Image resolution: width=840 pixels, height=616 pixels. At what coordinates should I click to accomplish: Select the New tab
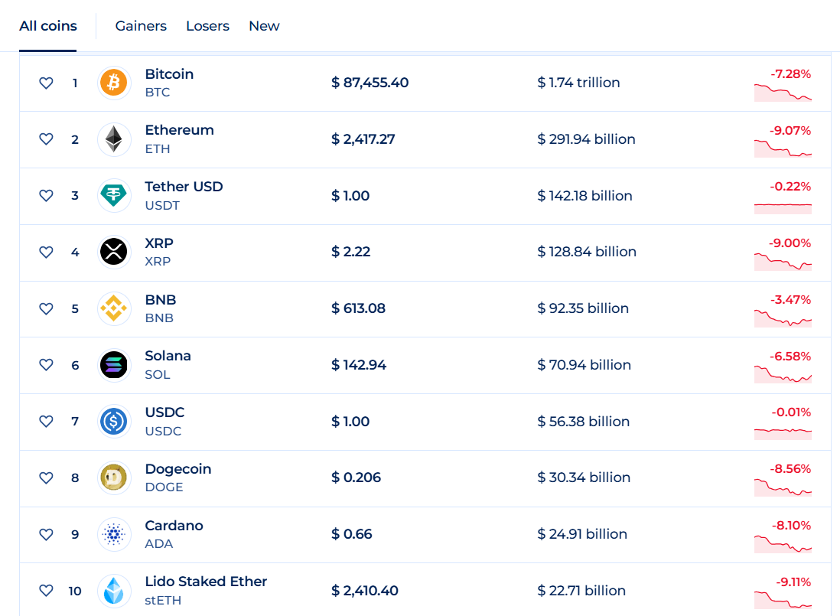click(264, 26)
